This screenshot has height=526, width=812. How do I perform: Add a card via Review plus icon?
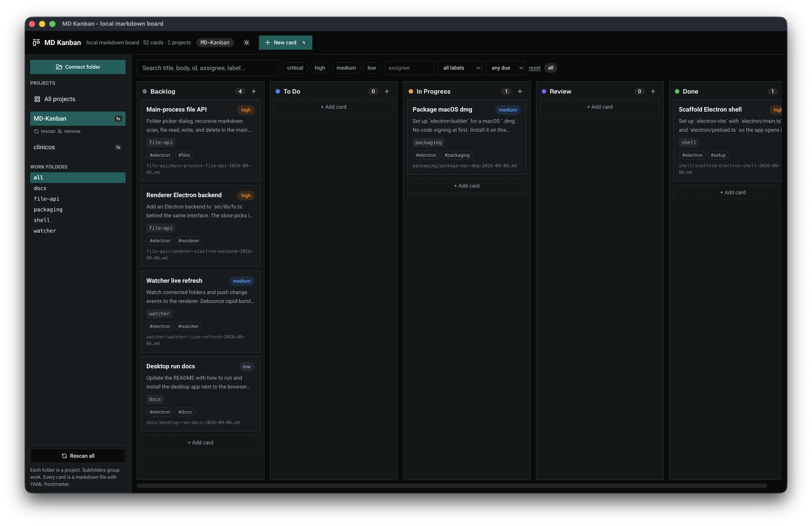click(653, 91)
